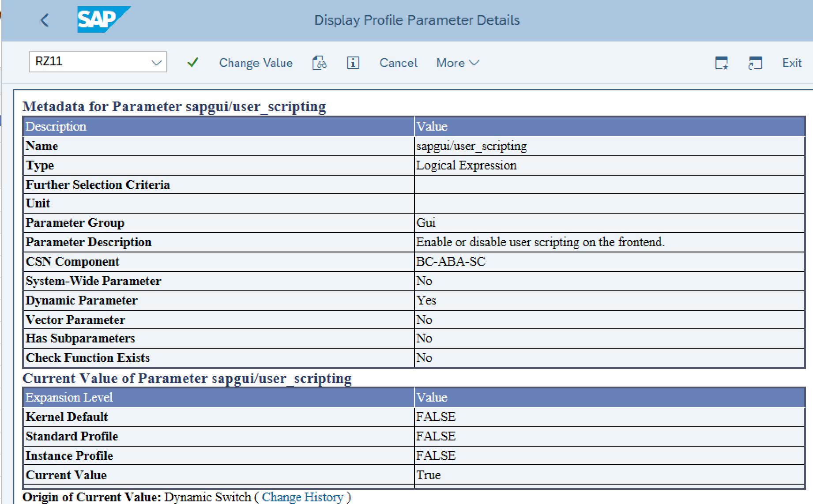Click the 'Kernel Default' label

pos(67,417)
